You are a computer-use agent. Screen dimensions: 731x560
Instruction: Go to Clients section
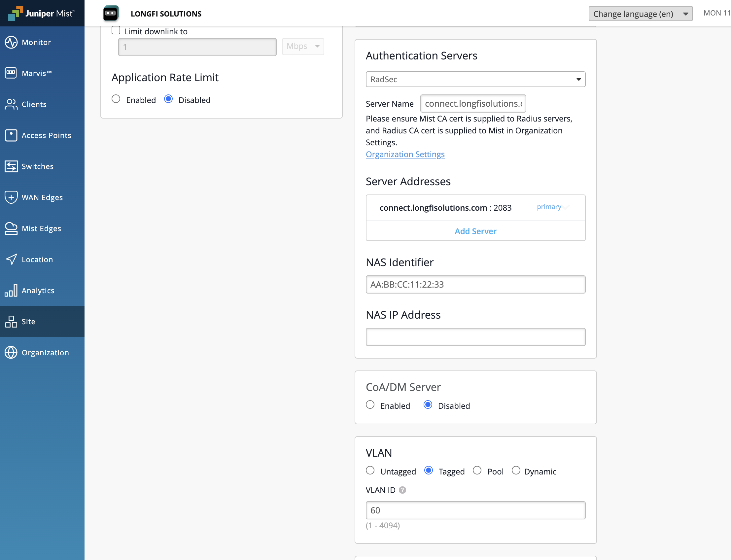42,104
